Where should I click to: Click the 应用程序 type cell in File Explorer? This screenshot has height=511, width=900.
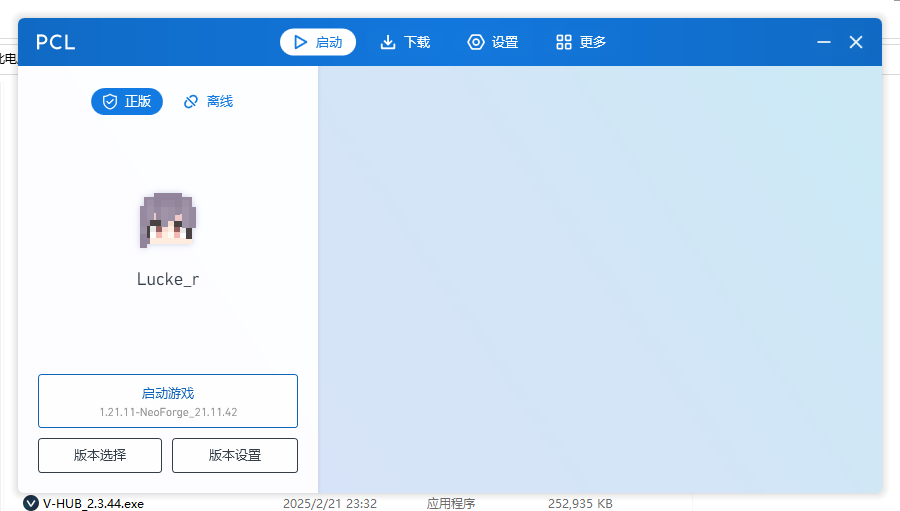click(x=451, y=504)
